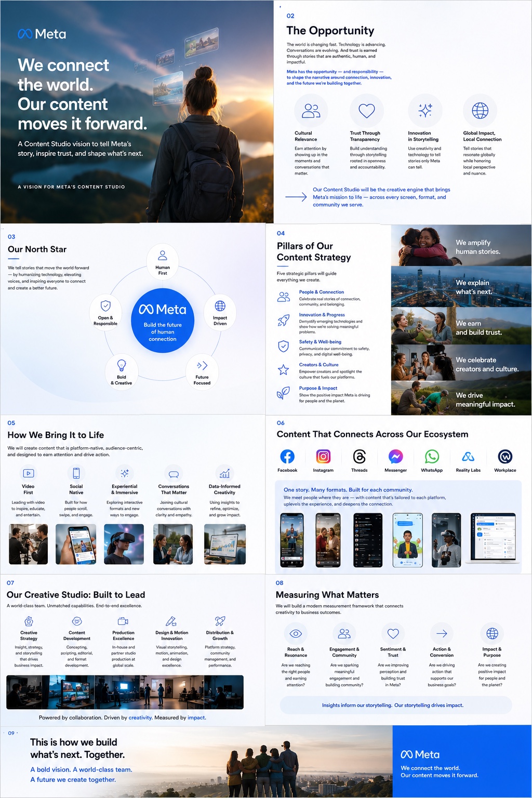Click the central Meta circle on North Star slide

(x=163, y=320)
